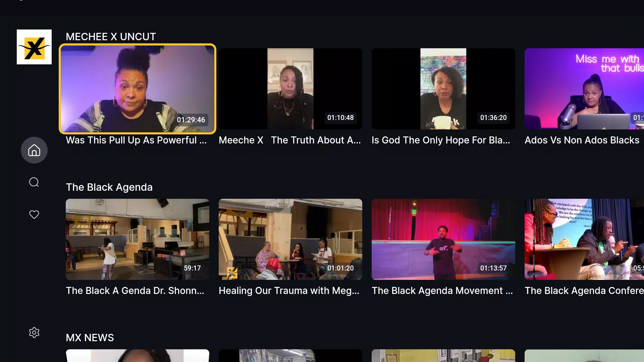
Task: Click the 01:10:48 duration badge
Action: pyautogui.click(x=340, y=118)
